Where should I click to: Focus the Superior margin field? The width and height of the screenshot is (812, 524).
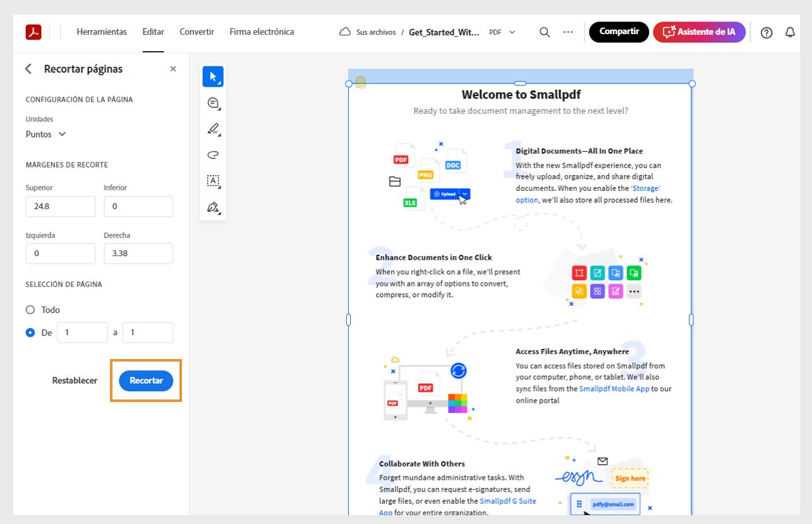pos(61,207)
